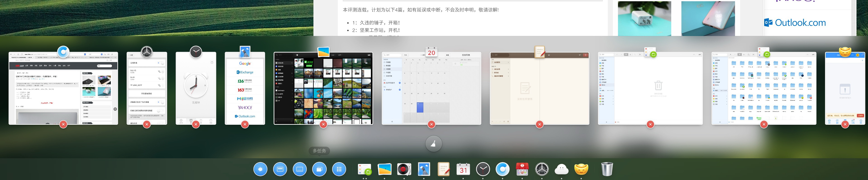Choose 163 mail in the Mail card
868x180 pixels.
click(x=245, y=90)
